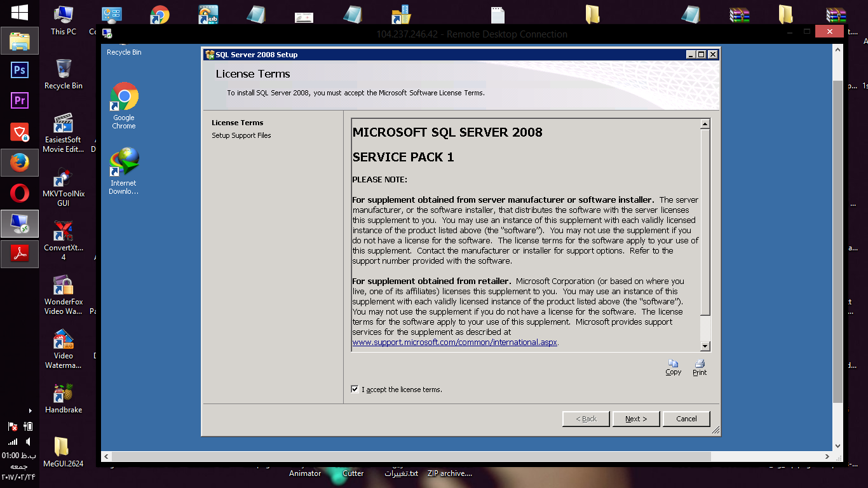Close the Remote Desktop Connection window
Image resolution: width=868 pixels, height=488 pixels.
pos(829,31)
